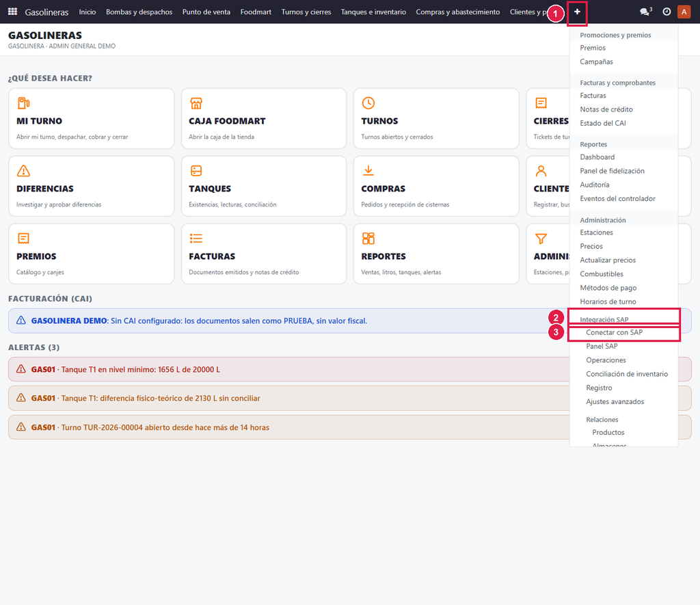Click the list icon on FACTURAS card
The image size is (700, 605).
click(196, 239)
